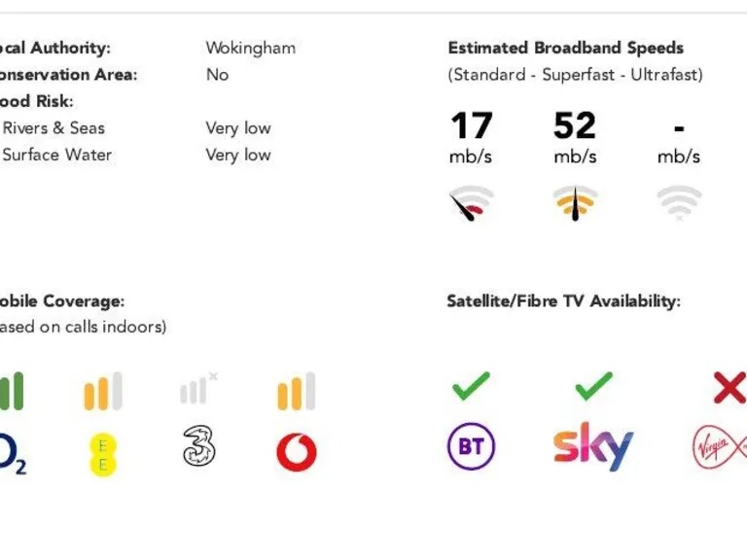Screen dimensions: 747x560
Task: Click the red Vodafone logo
Action: [297, 452]
